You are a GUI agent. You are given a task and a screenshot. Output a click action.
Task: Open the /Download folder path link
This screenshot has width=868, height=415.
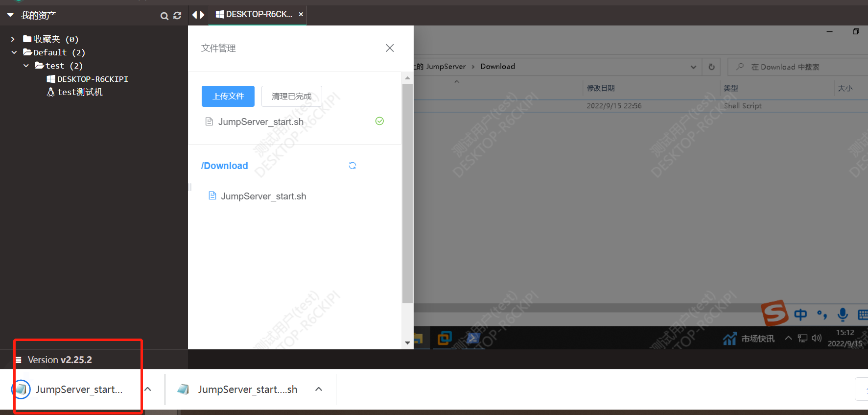(x=224, y=166)
